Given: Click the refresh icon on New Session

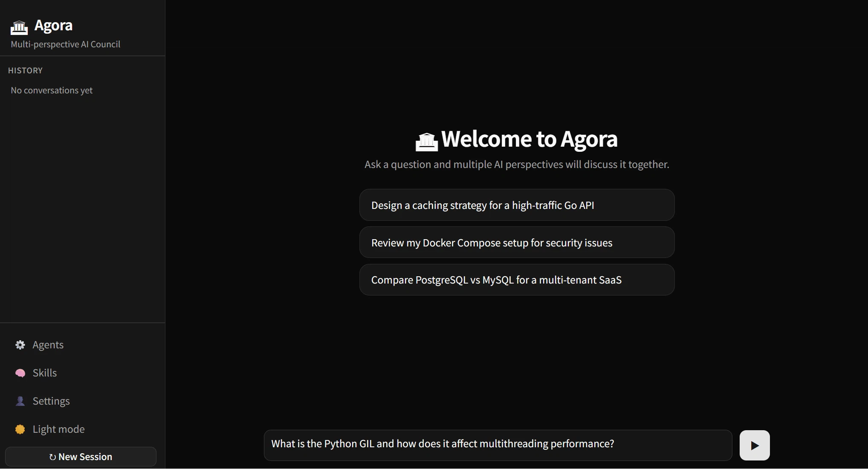Looking at the screenshot, I should click(x=53, y=456).
